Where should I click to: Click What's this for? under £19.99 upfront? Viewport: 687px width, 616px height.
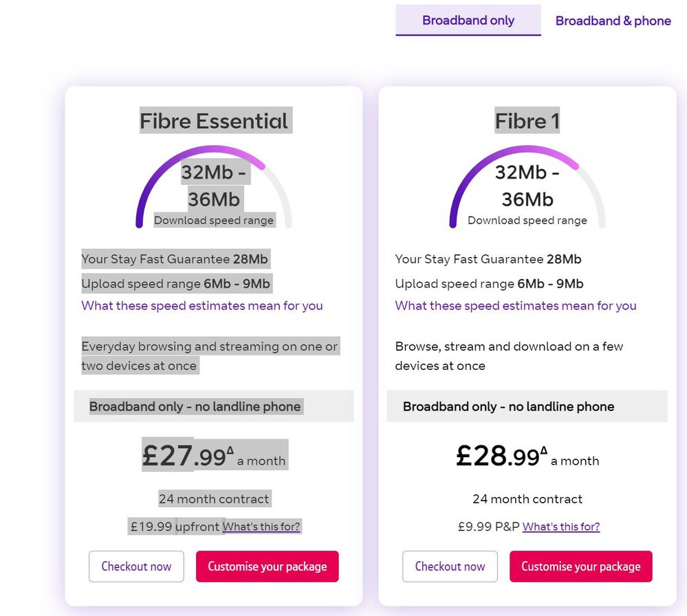point(261,527)
